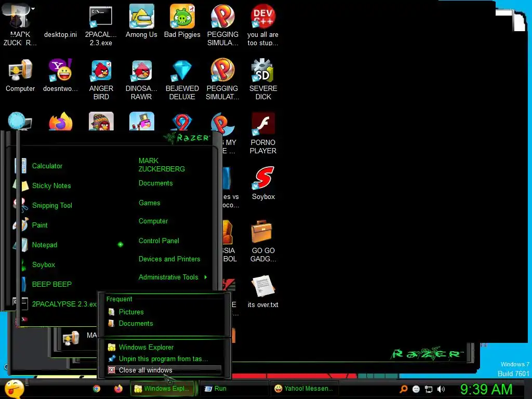Select the Firefox desktop icon in third row
The height and width of the screenshot is (399, 532).
coord(60,122)
